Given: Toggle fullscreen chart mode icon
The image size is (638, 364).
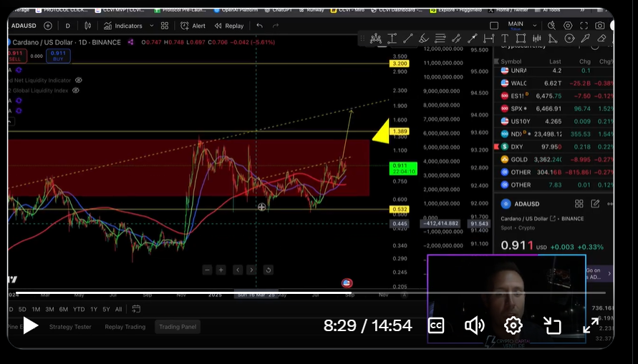Looking at the screenshot, I should [584, 26].
